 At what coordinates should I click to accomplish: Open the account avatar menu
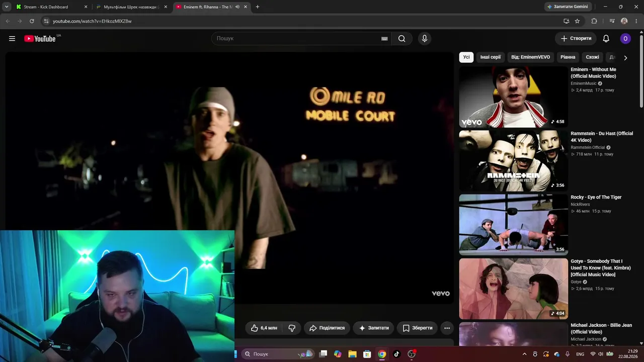[625, 39]
